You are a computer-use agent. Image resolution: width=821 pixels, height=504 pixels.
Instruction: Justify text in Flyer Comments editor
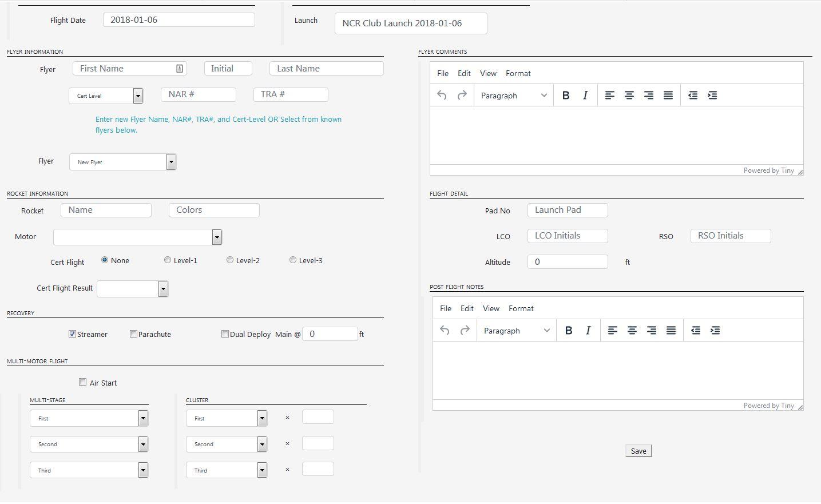pos(668,96)
